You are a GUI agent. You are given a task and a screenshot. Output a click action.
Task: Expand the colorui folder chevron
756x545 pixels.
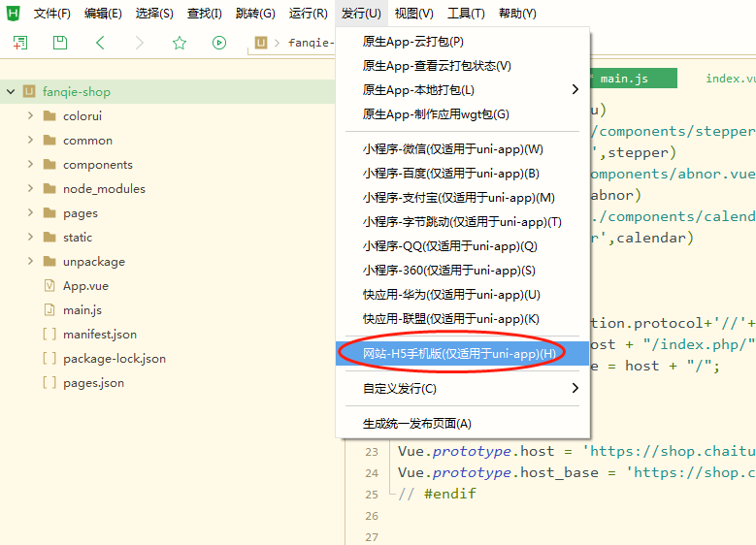pyautogui.click(x=30, y=115)
